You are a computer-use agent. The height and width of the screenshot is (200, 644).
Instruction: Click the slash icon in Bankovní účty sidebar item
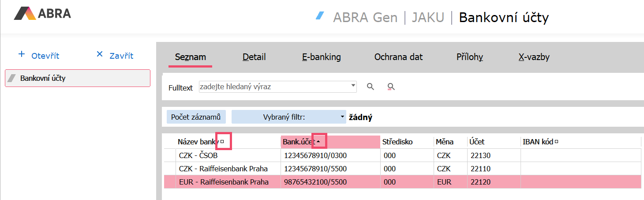tap(12, 79)
